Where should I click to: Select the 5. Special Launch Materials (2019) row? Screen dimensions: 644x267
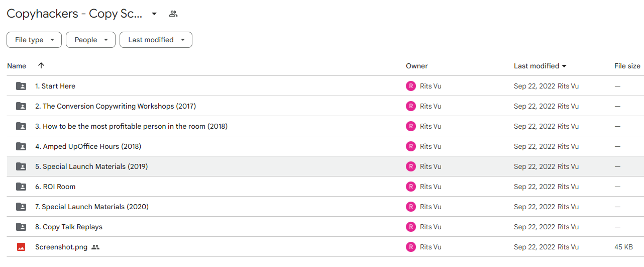[325, 166]
